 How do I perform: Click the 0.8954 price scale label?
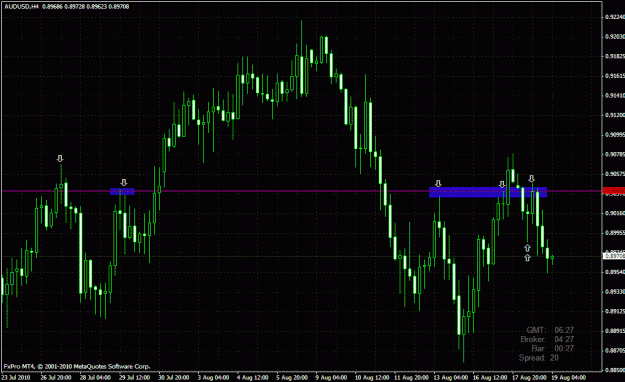tap(614, 272)
